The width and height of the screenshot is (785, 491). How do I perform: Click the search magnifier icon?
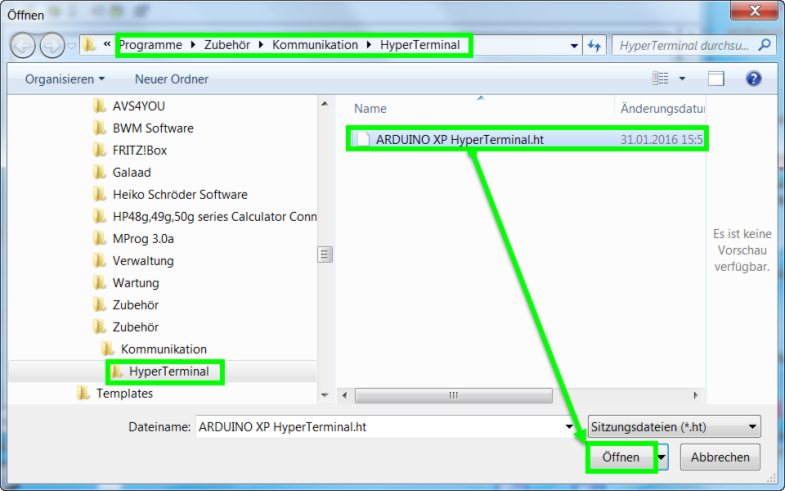coord(764,46)
